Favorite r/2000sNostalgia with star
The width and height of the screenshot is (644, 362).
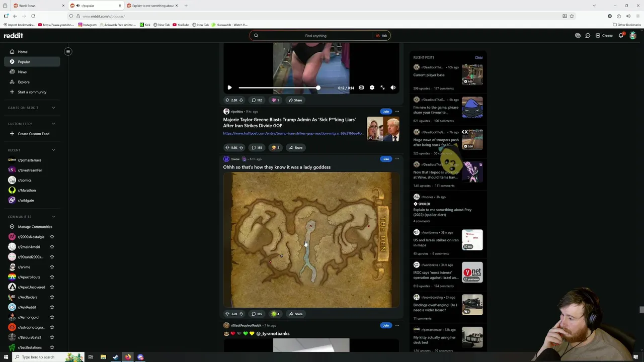point(52,237)
